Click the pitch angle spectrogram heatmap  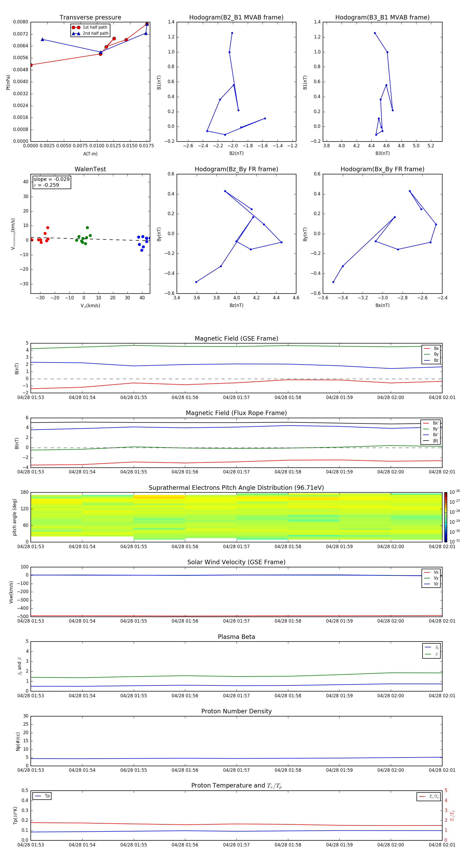point(236,517)
